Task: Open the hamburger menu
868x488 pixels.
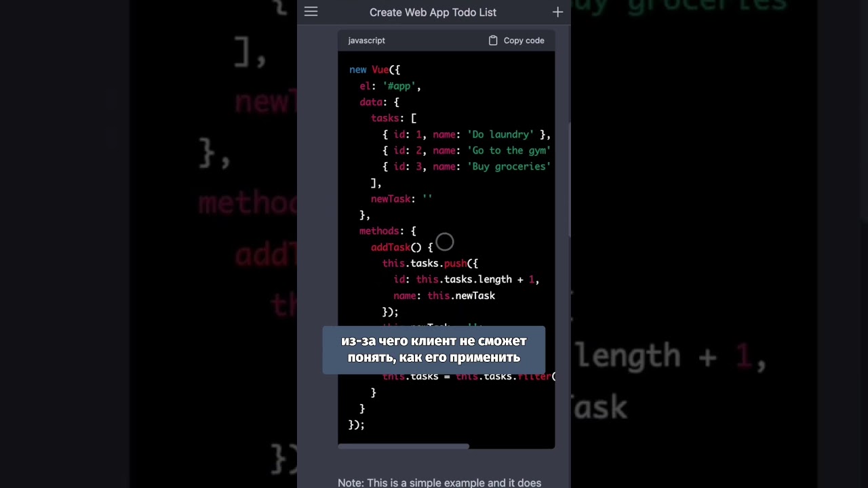Action: (x=311, y=12)
